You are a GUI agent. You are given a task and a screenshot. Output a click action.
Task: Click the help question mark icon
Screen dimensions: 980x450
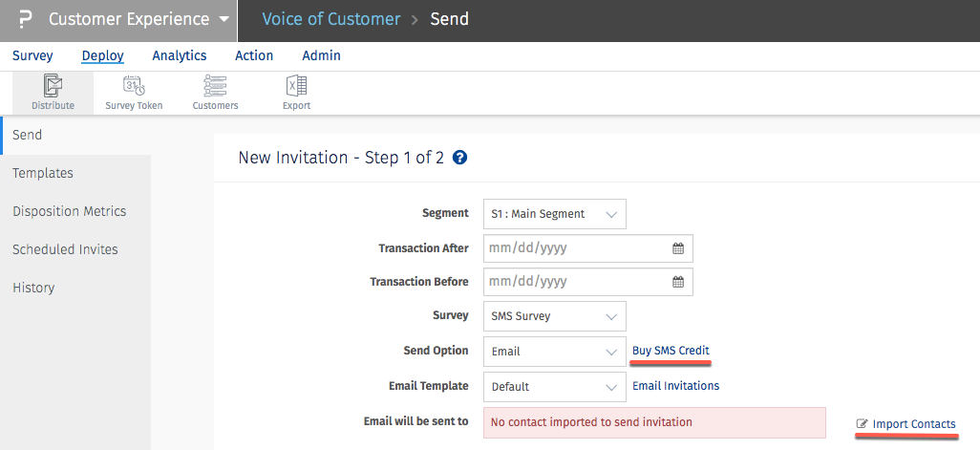tap(459, 158)
